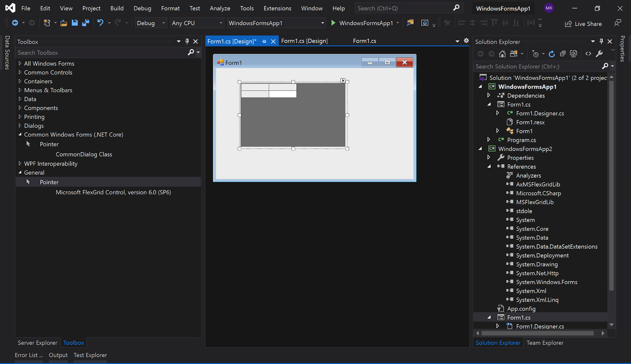
Task: Expand the Dependencies node
Action: [489, 95]
